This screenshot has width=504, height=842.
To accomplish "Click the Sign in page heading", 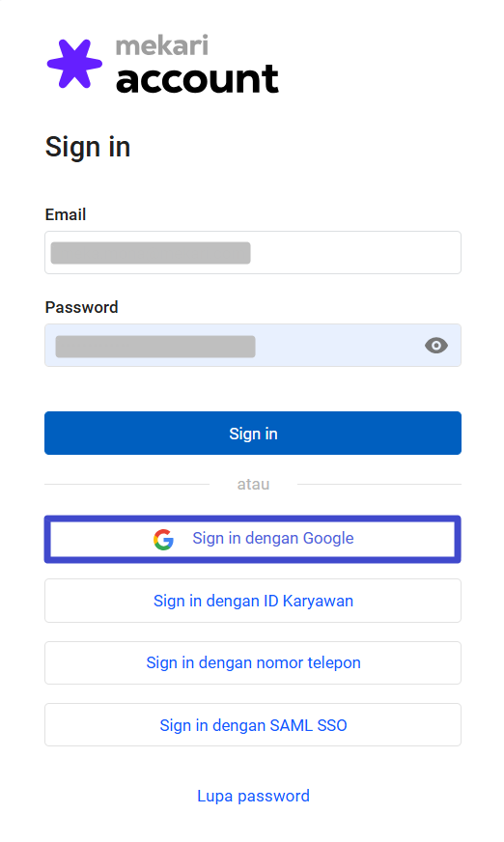I will tap(88, 148).
